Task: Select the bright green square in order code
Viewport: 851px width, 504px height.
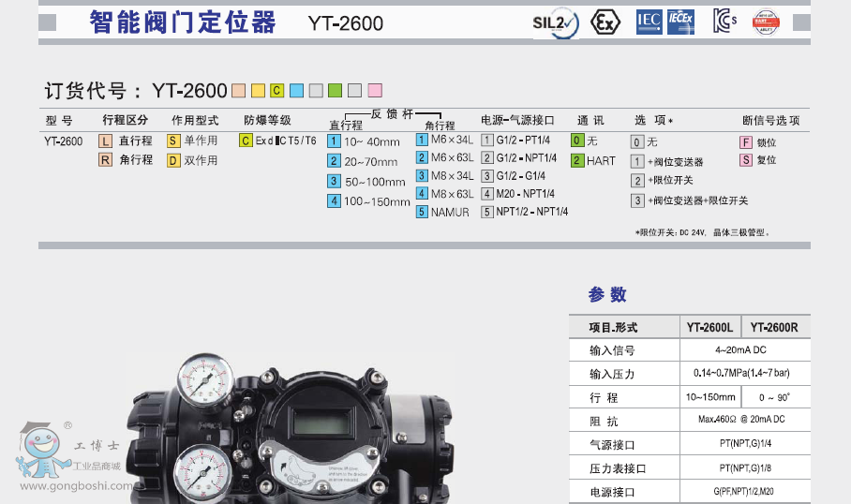Action: coord(336,91)
